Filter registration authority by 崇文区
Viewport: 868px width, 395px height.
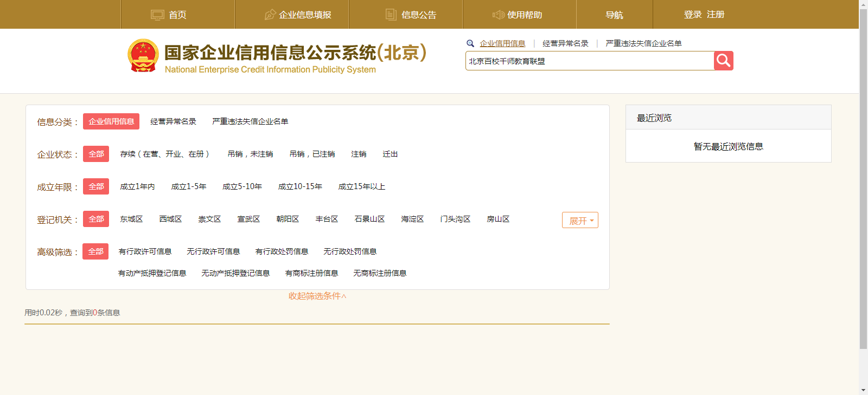coord(209,219)
